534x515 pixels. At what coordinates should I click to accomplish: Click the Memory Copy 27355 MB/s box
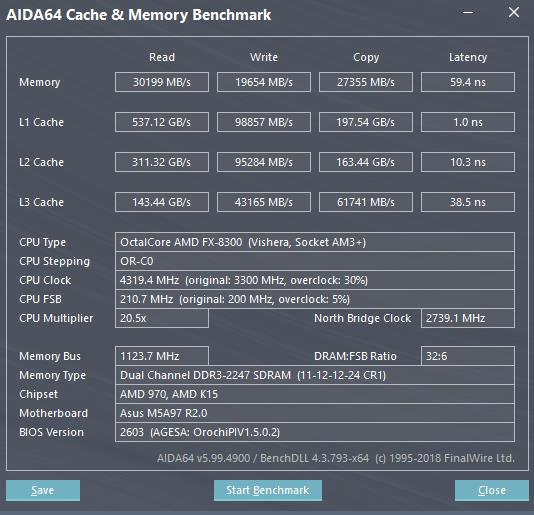point(366,82)
